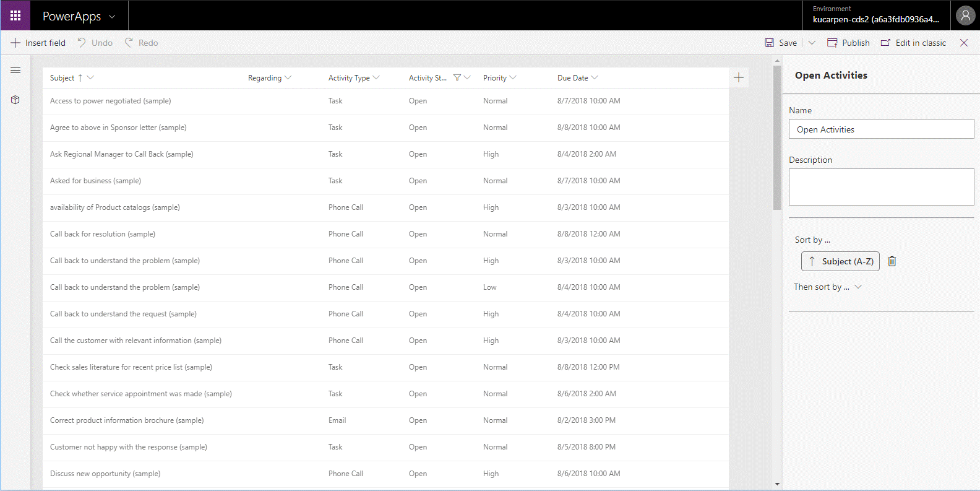Click the Save button
The height and width of the screenshot is (491, 980).
pyautogui.click(x=781, y=43)
